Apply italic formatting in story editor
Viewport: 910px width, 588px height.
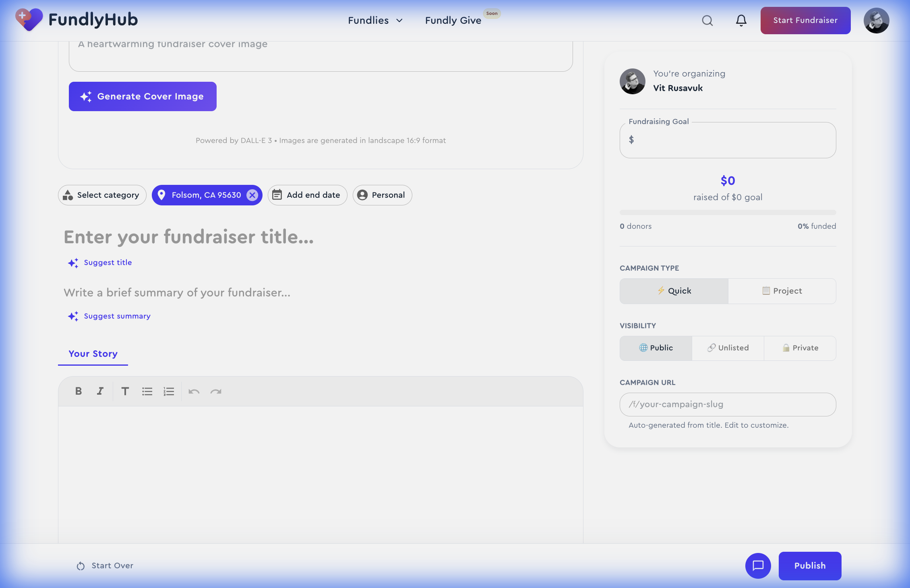[100, 391]
